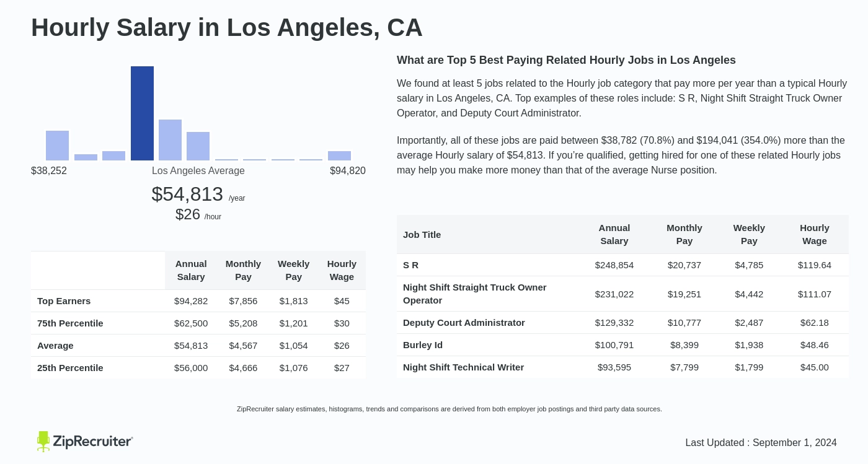Click the $1,938 weekly pay cell
Viewport: 868px width, 464px height.
pyautogui.click(x=749, y=345)
